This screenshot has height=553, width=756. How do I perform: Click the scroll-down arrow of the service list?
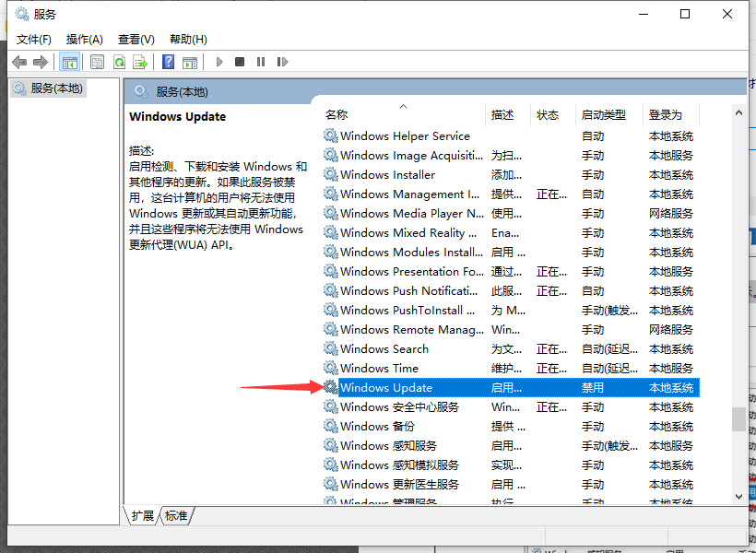[738, 497]
